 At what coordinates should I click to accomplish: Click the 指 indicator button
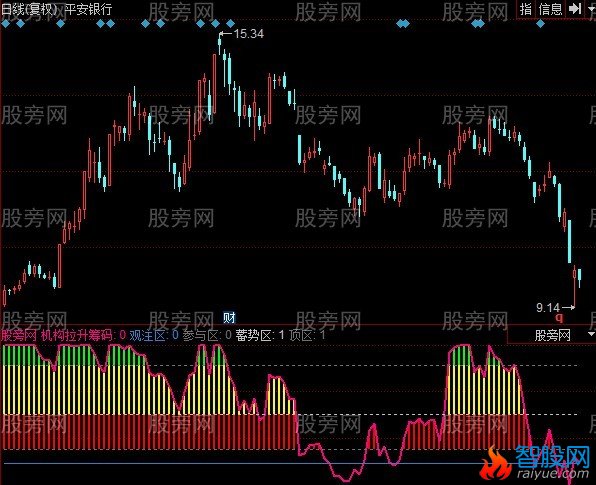click(526, 9)
